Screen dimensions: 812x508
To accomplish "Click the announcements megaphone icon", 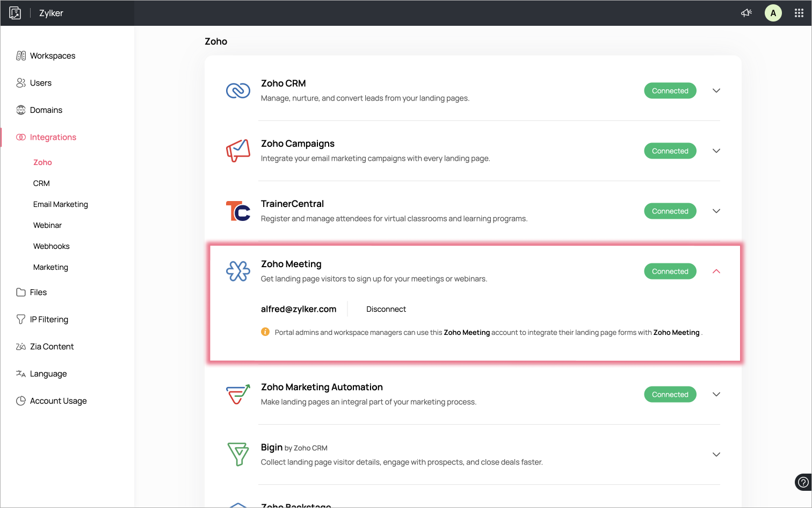I will point(746,13).
